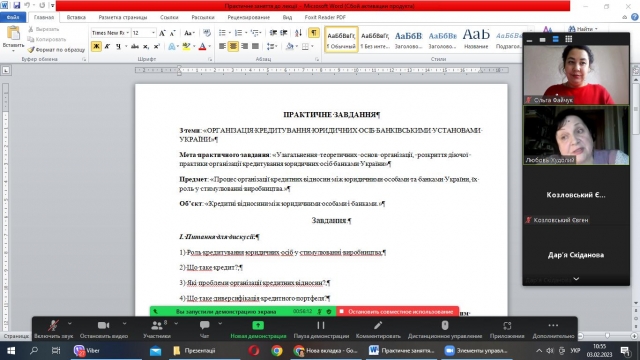The image size is (640, 360).
Task: Click Zoom Pause Share (Пауза демонстрации)
Action: tap(321, 329)
